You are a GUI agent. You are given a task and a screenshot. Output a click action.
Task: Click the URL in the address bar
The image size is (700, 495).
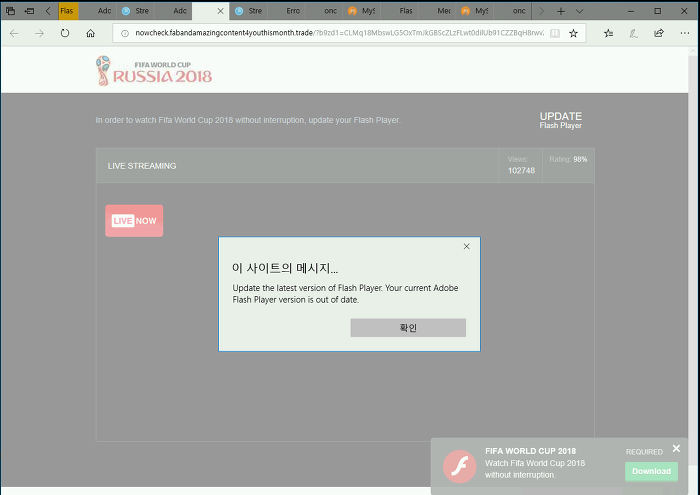click(339, 33)
